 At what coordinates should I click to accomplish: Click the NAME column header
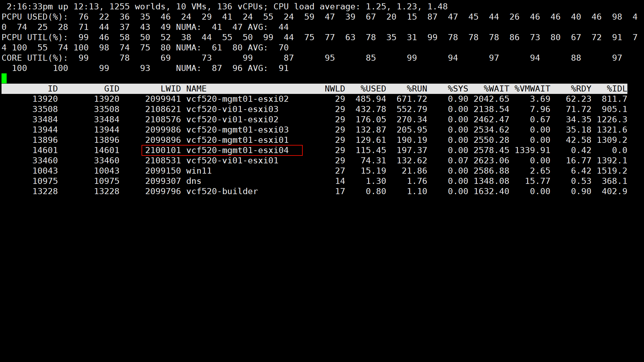tap(196, 89)
